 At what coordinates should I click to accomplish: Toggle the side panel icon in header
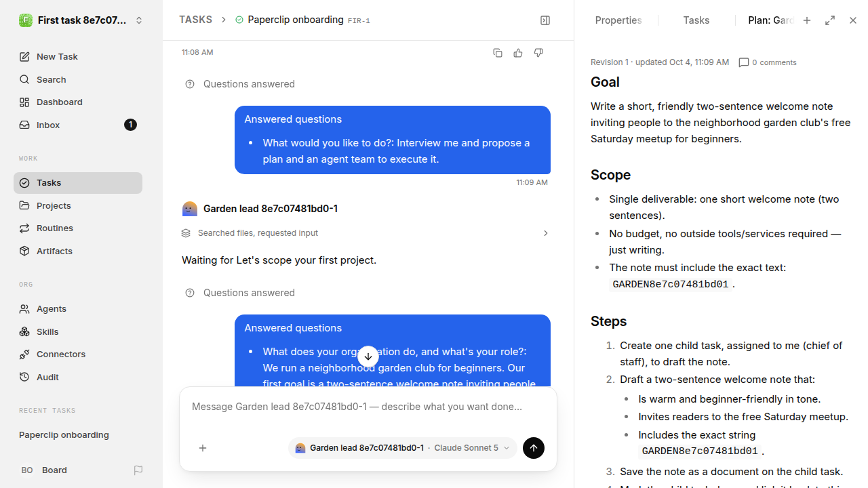pos(545,20)
